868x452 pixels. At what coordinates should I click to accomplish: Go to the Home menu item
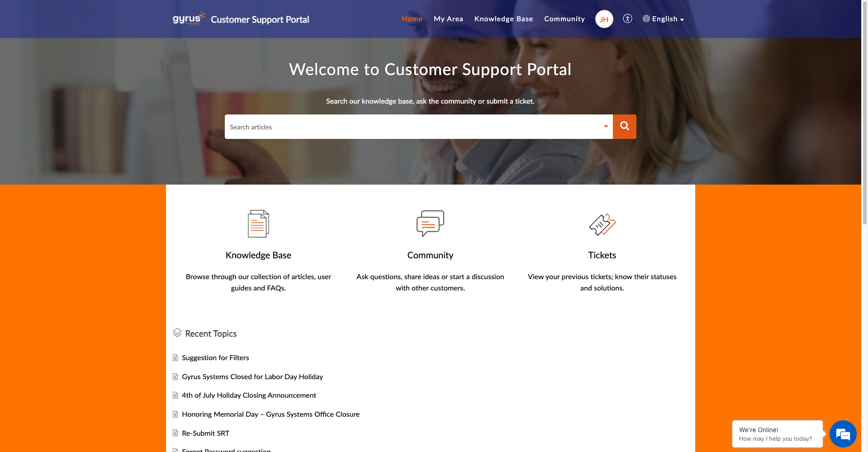412,19
